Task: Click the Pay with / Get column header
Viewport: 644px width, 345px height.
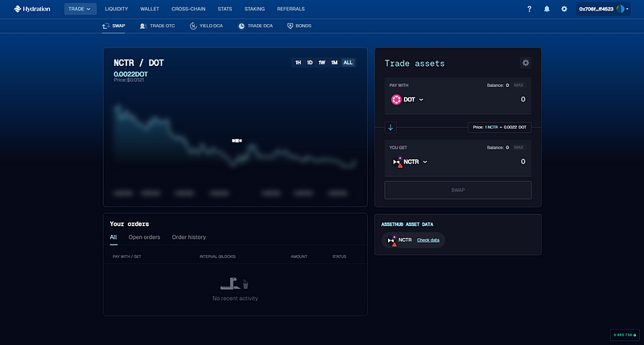Action: click(127, 257)
